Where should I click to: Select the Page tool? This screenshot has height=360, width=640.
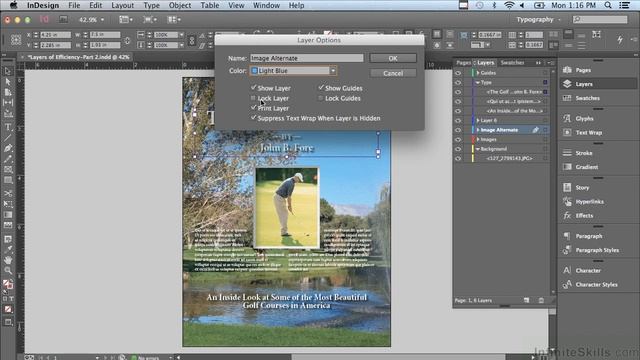click(8, 92)
